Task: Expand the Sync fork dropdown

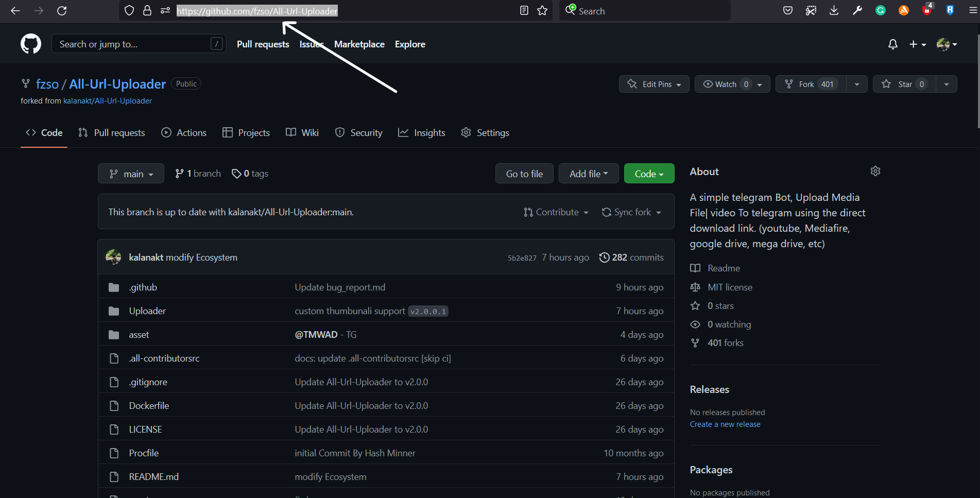Action: click(x=631, y=212)
